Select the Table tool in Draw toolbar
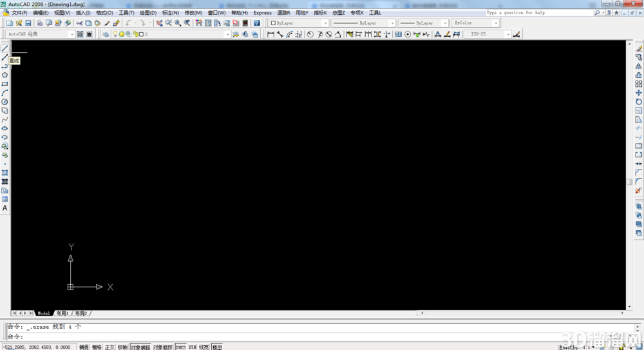This screenshot has height=350, width=644. 5,199
